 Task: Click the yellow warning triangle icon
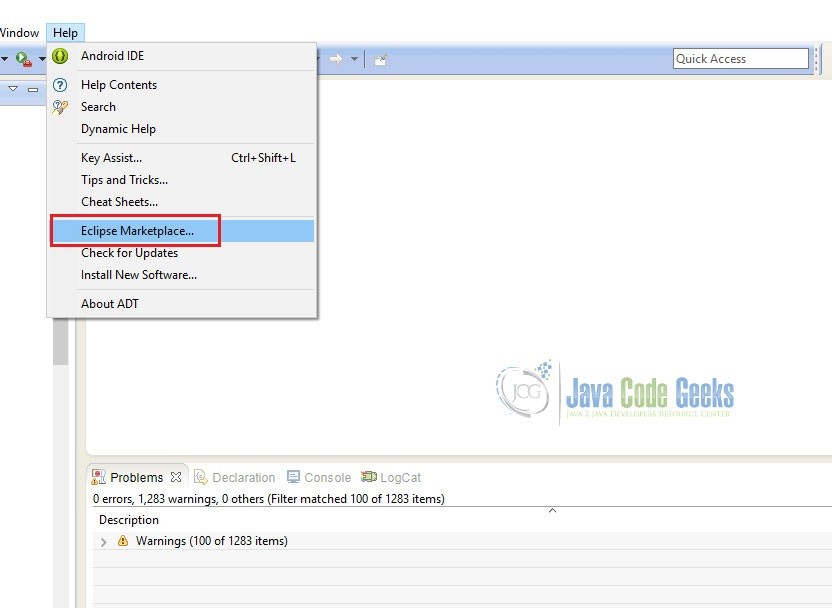pos(123,541)
